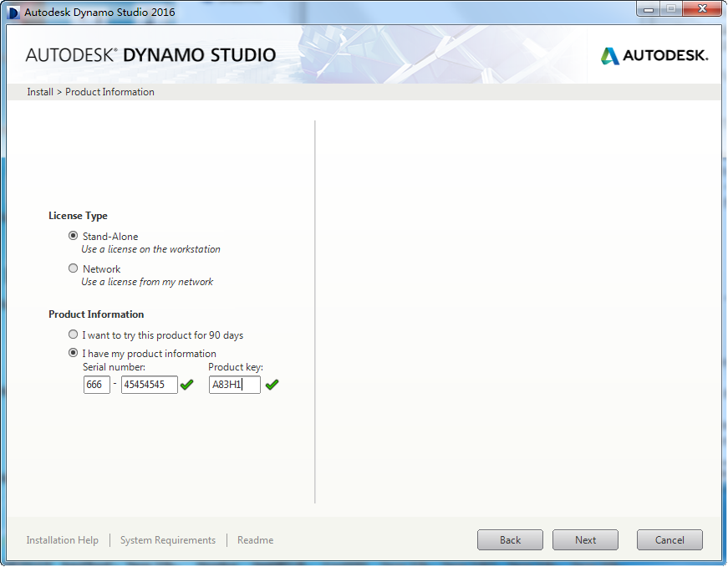728x567 pixels.
Task: View the System Requirements link
Action: [168, 540]
